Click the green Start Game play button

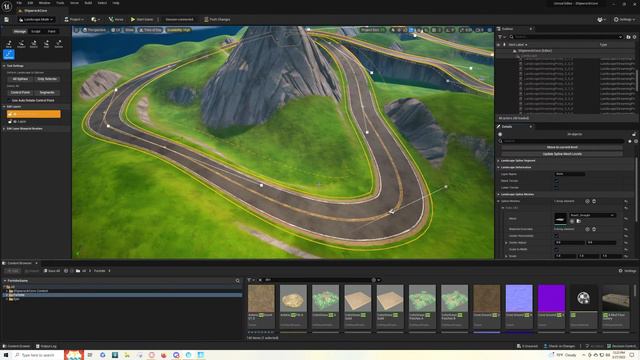point(142,20)
